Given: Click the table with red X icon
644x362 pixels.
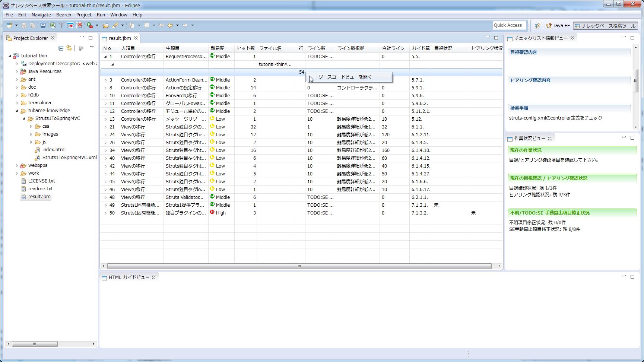Looking at the screenshot, I should click(79, 25).
